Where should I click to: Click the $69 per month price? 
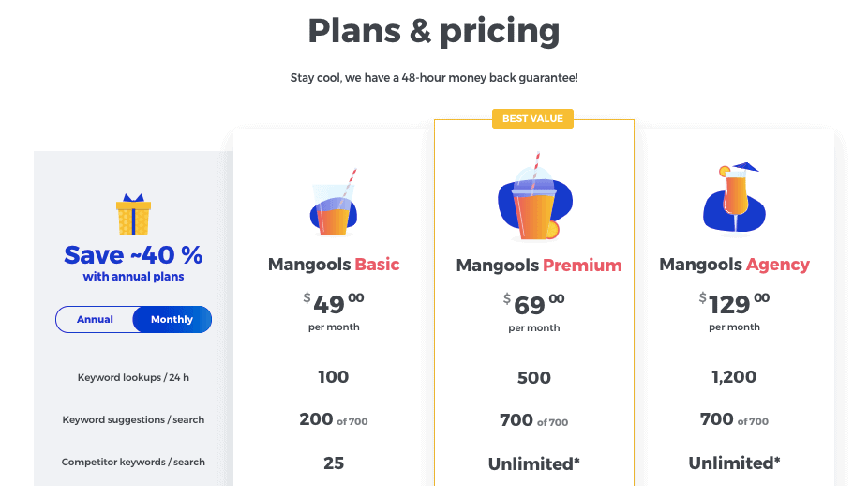pos(533,304)
